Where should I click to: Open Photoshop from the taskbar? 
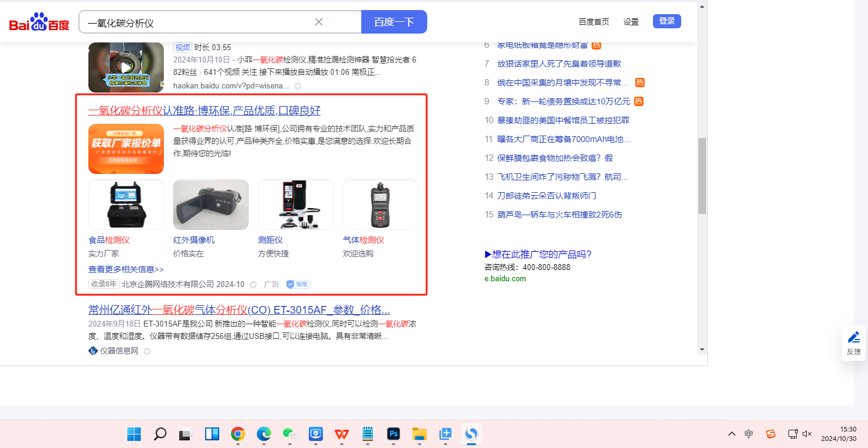pyautogui.click(x=393, y=434)
